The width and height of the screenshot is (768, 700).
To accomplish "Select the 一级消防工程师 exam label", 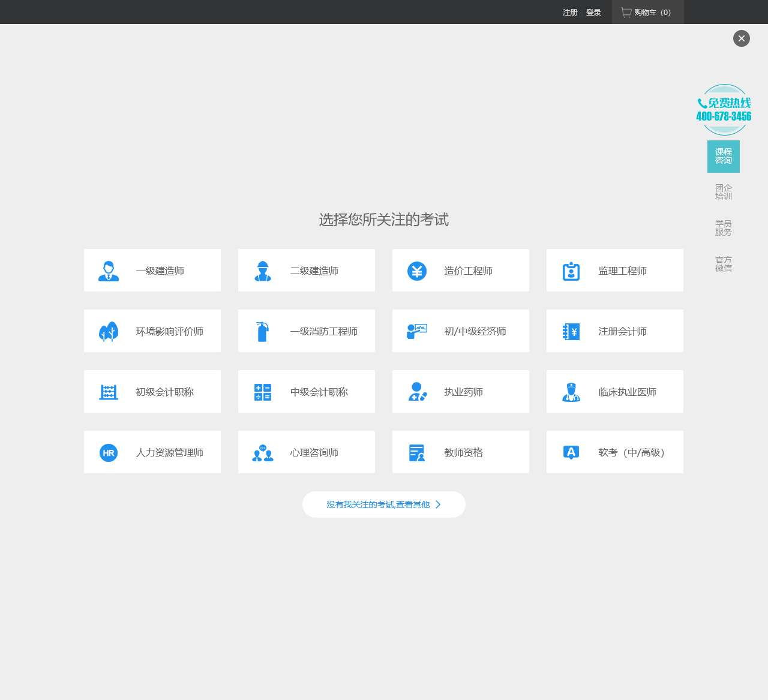I will [x=324, y=332].
